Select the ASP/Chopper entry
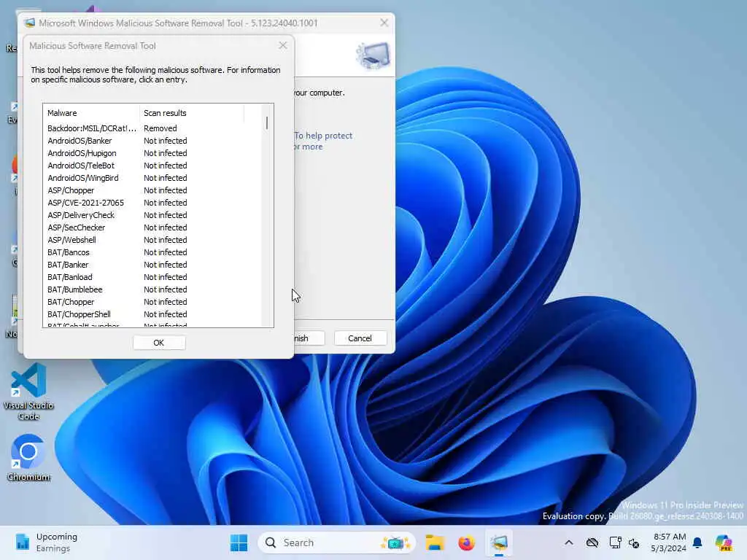This screenshot has height=560, width=747. (x=71, y=190)
